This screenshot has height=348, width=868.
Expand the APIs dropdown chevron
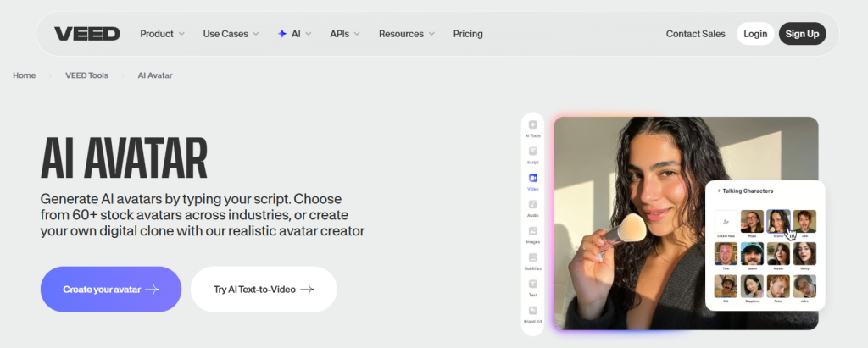(357, 34)
